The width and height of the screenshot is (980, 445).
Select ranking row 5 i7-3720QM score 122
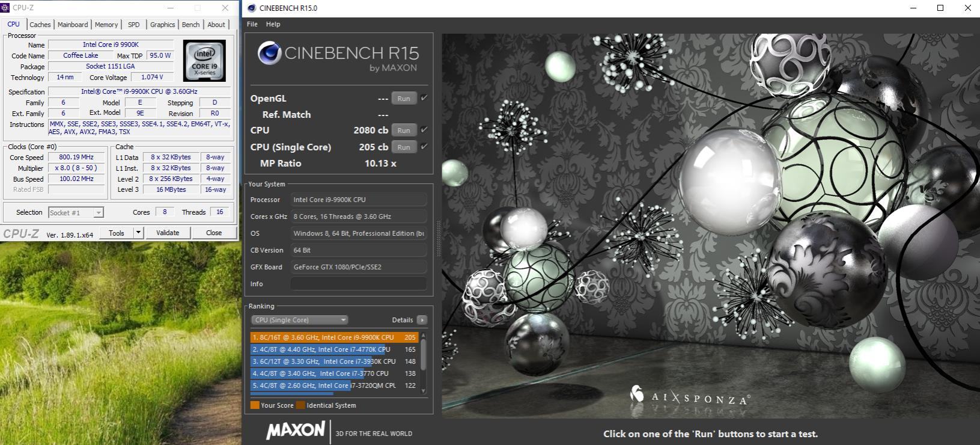pos(335,385)
